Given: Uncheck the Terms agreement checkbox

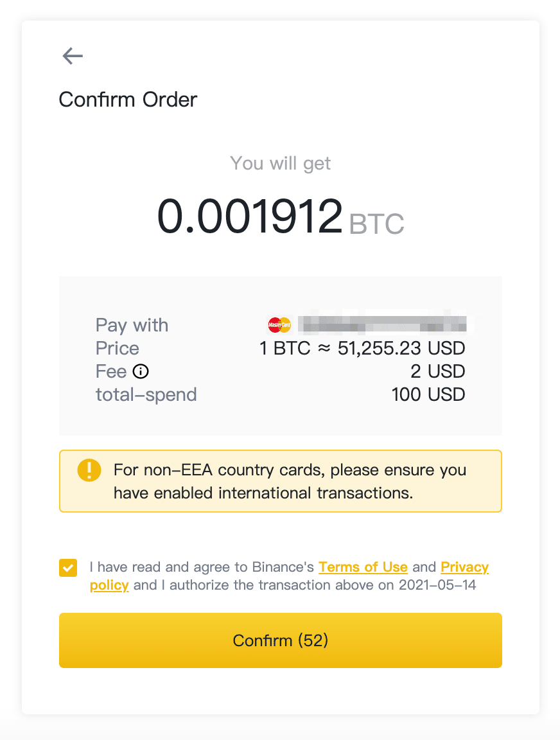Looking at the screenshot, I should pos(68,568).
